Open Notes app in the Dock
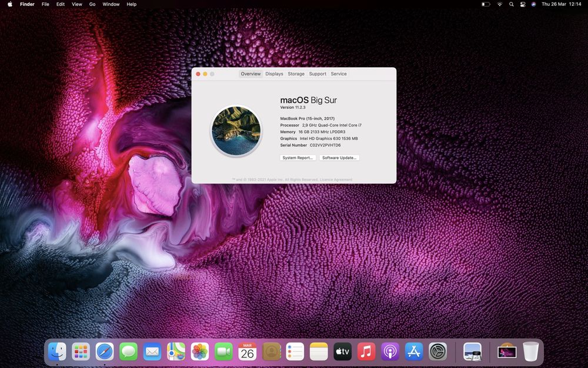 [319, 352]
